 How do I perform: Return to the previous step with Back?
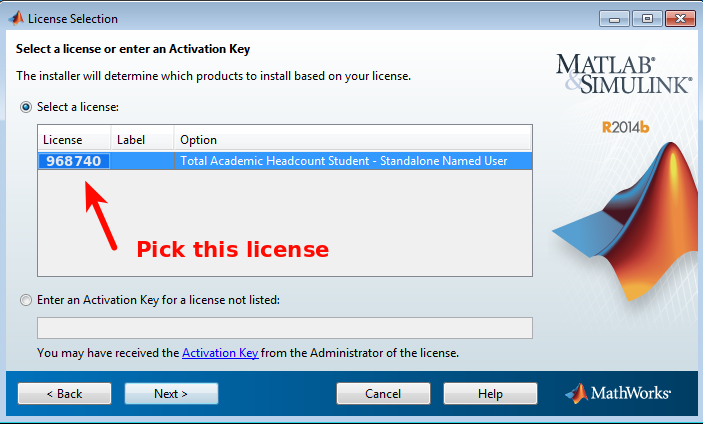point(65,394)
